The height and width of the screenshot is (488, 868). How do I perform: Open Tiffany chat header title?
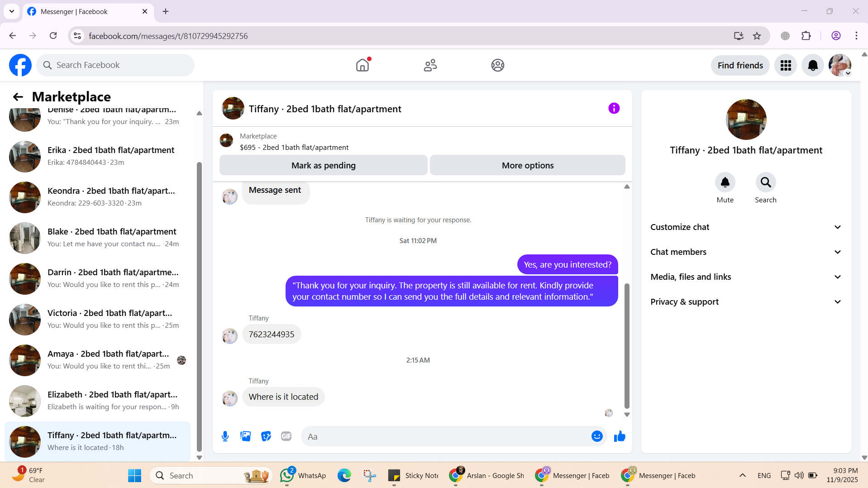pos(325,109)
